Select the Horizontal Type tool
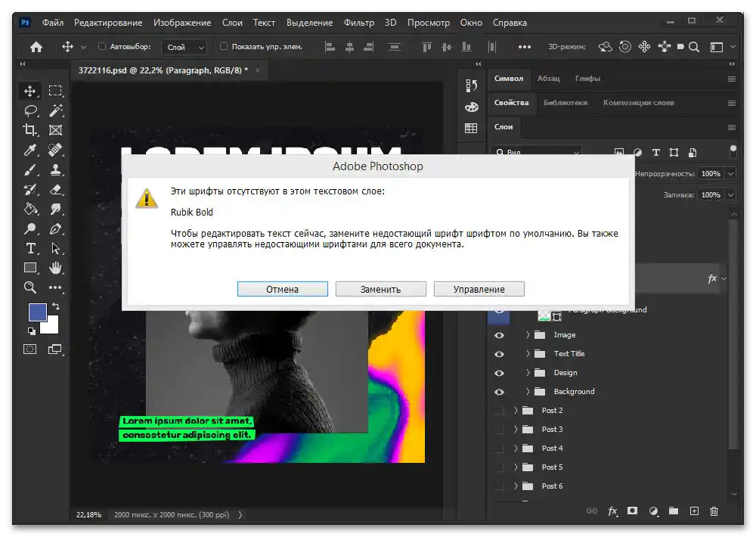Image resolution: width=756 pixels, height=537 pixels. 30,249
